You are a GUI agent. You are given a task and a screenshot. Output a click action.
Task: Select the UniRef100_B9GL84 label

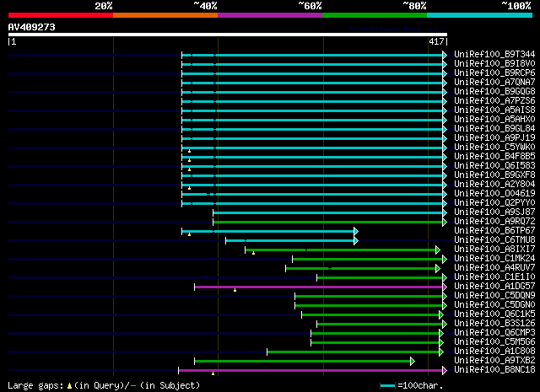click(494, 129)
